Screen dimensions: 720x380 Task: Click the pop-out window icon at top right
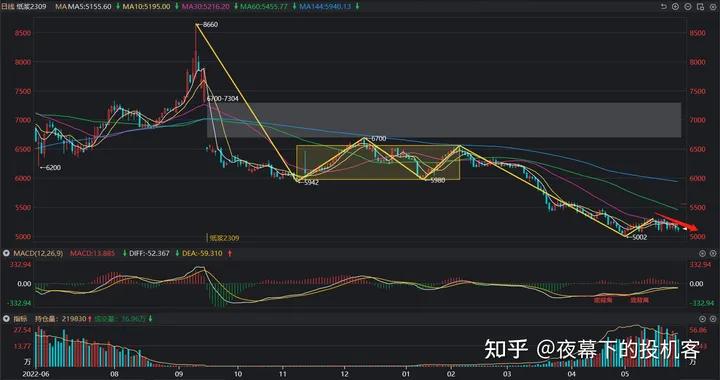[x=700, y=6]
